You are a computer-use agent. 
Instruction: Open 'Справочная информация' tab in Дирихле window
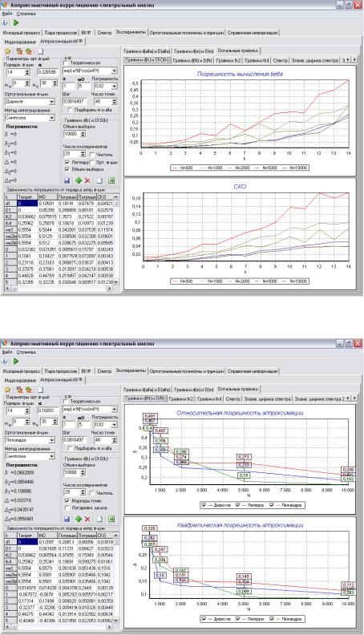(253, 32)
